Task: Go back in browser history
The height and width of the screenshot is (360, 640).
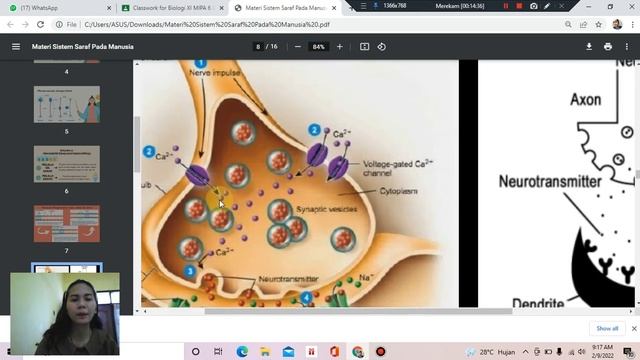Action: click(x=10, y=24)
